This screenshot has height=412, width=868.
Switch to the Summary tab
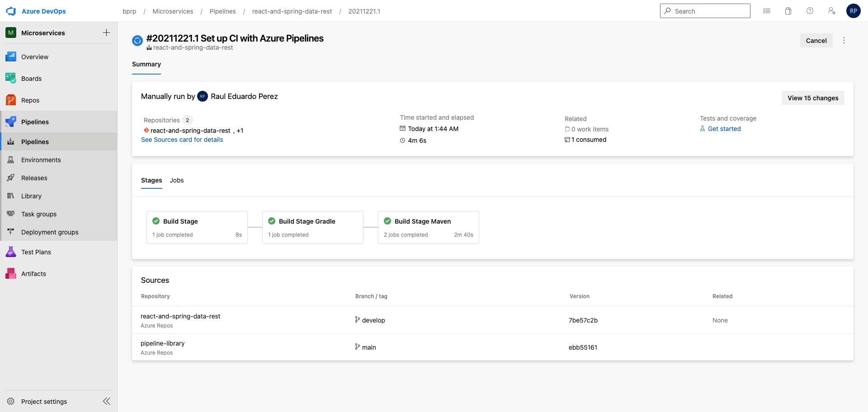tap(146, 64)
